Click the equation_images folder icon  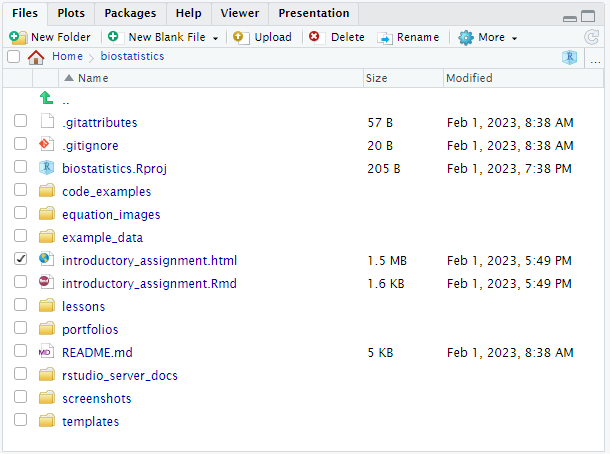[x=47, y=214]
